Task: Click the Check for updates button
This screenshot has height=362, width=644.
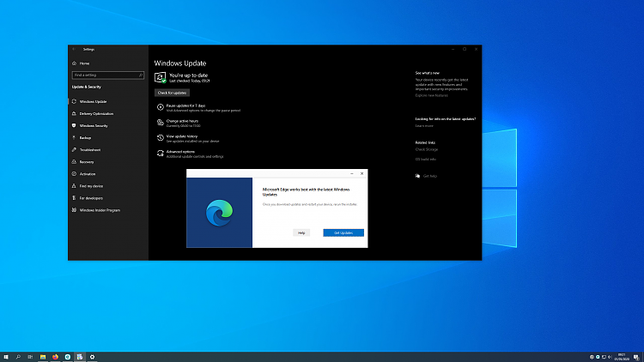Action: coord(172,93)
